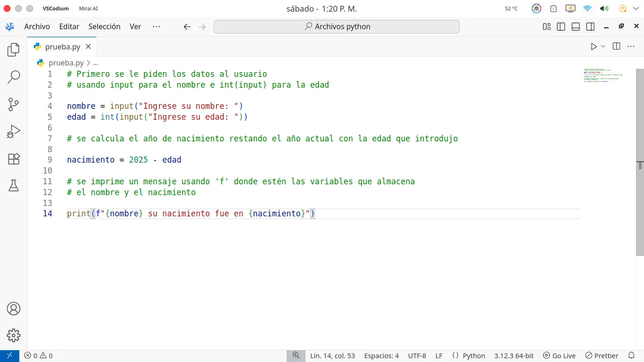The width and height of the screenshot is (644, 362).
Task: Open the Mirai AI top bar item
Action: tap(88, 8)
